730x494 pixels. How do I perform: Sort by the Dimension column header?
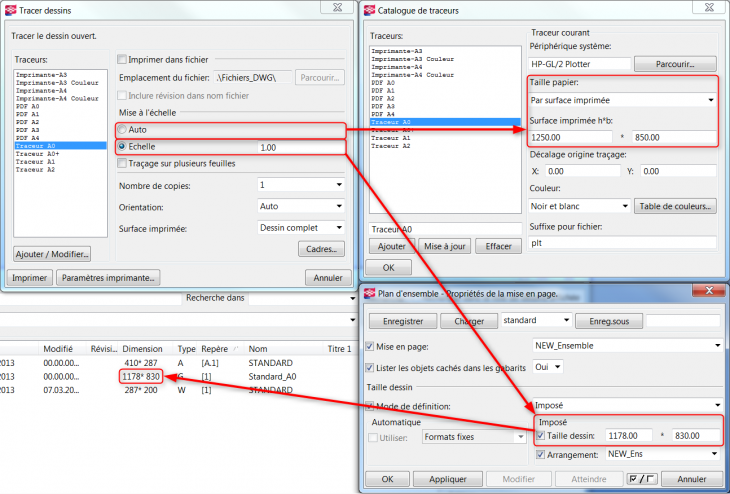coord(142,349)
